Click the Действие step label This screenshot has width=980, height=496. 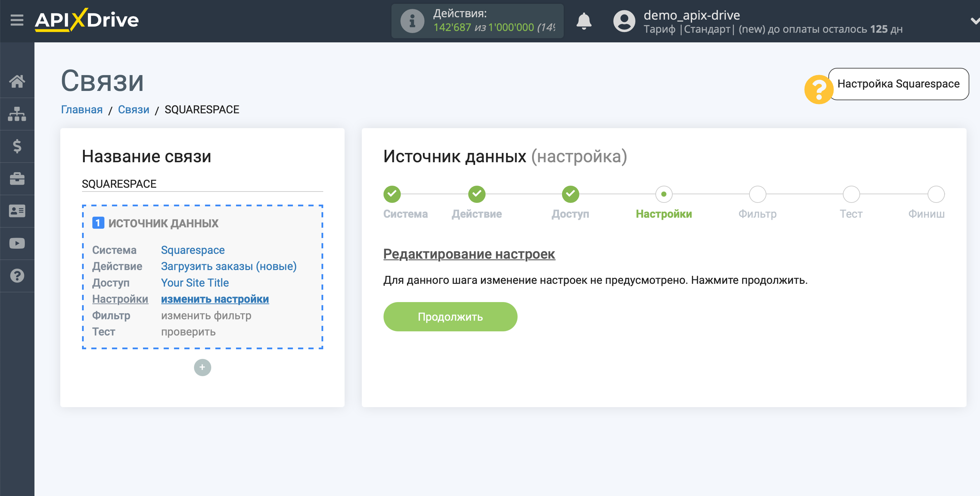(x=477, y=214)
